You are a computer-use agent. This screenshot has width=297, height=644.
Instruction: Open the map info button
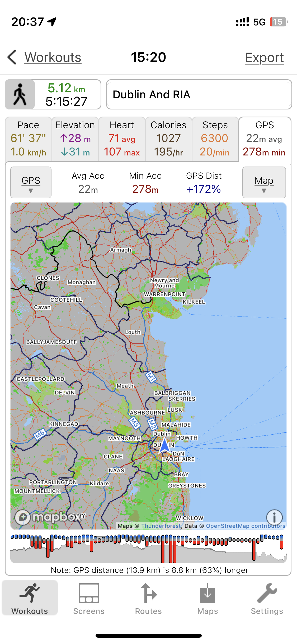tap(274, 517)
